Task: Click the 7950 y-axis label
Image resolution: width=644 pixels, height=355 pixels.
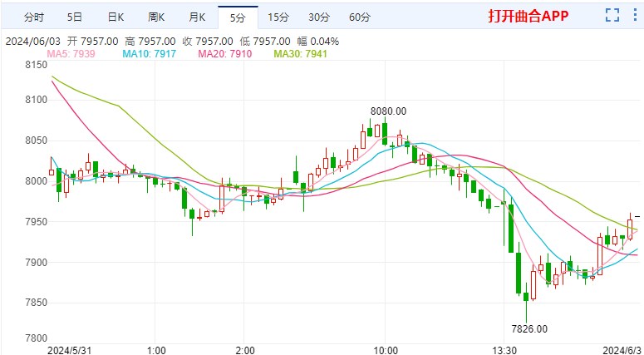Action: tap(37, 222)
